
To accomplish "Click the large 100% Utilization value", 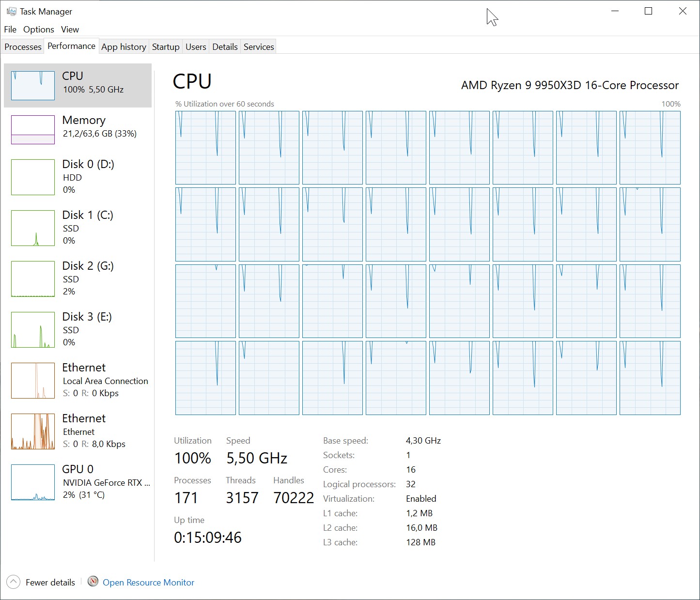I will pyautogui.click(x=193, y=458).
